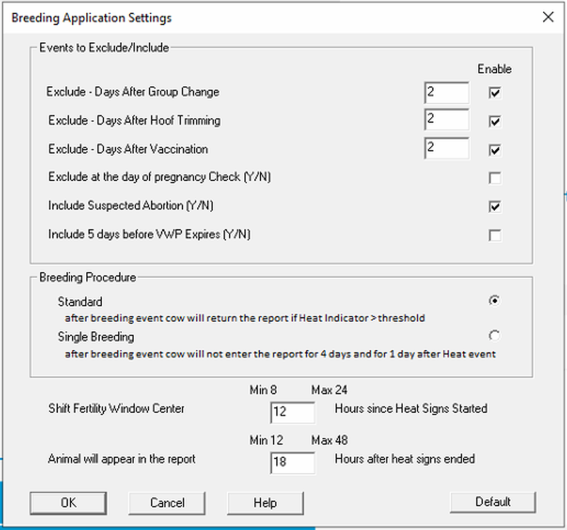The height and width of the screenshot is (530, 567).
Task: Click the Standard procedure label text
Action: tap(80, 302)
